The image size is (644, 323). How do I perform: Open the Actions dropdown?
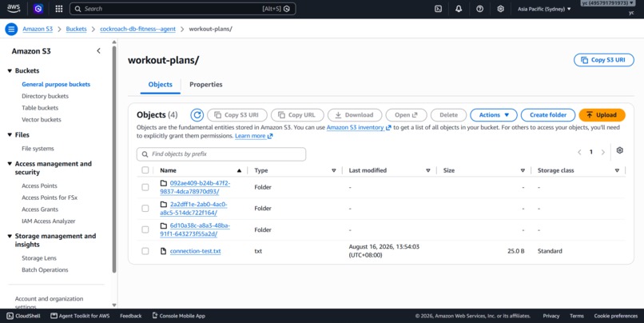tap(494, 115)
